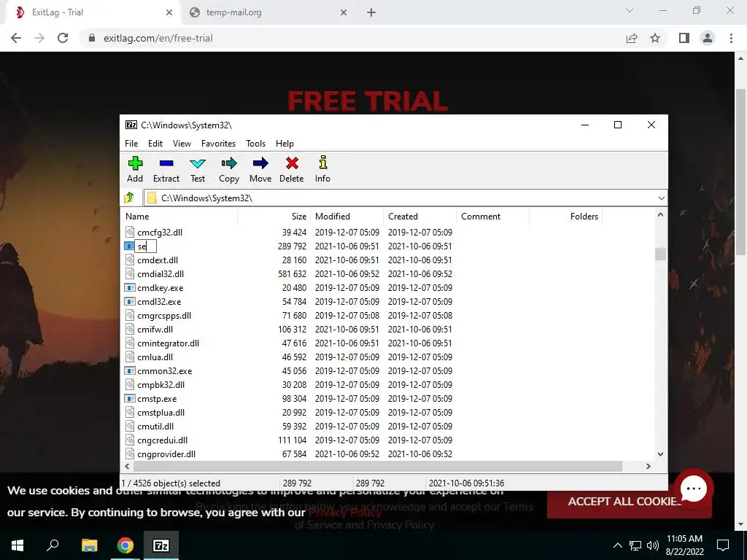Select the cmmon32.exe file icon
The width and height of the screenshot is (747, 560).
(x=130, y=370)
